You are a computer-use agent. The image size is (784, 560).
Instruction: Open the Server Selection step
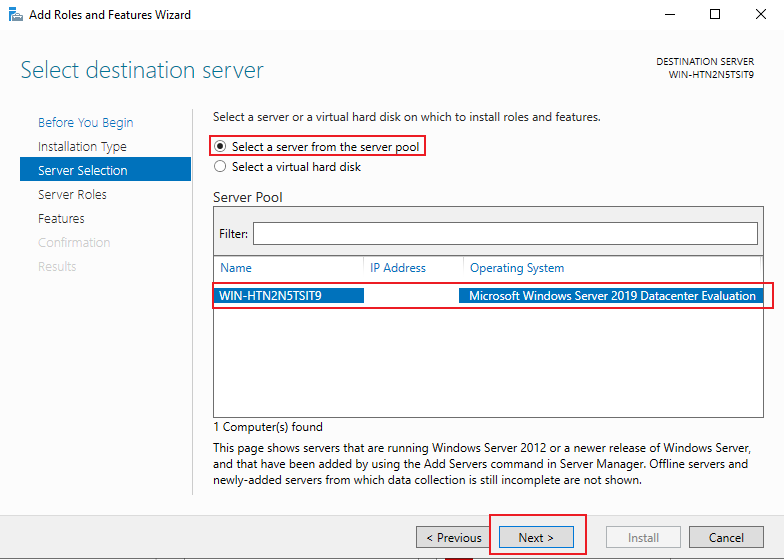click(105, 170)
